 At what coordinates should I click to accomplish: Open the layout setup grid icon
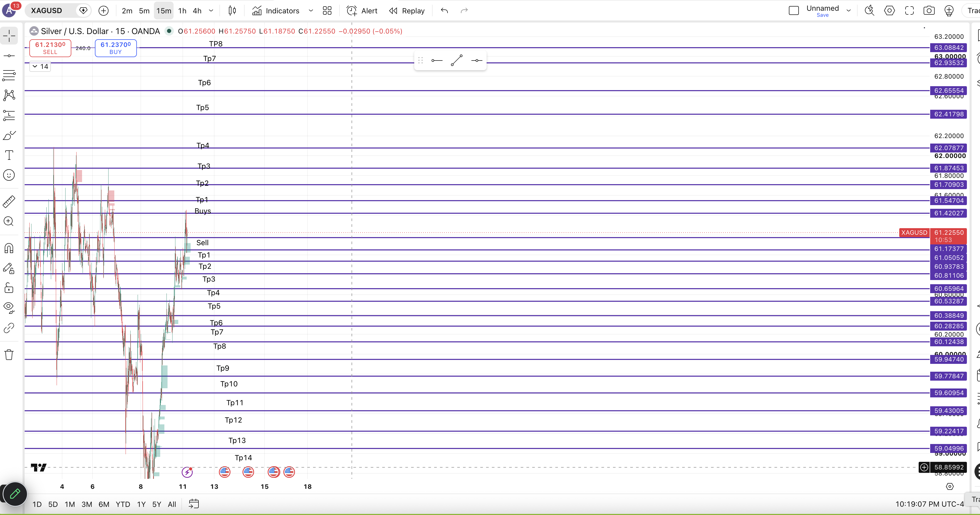(x=327, y=11)
